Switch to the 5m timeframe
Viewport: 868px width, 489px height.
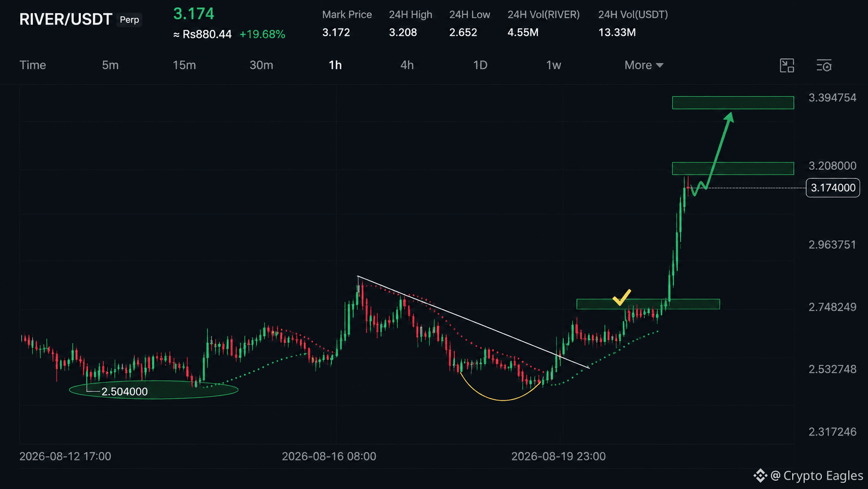[x=110, y=65]
